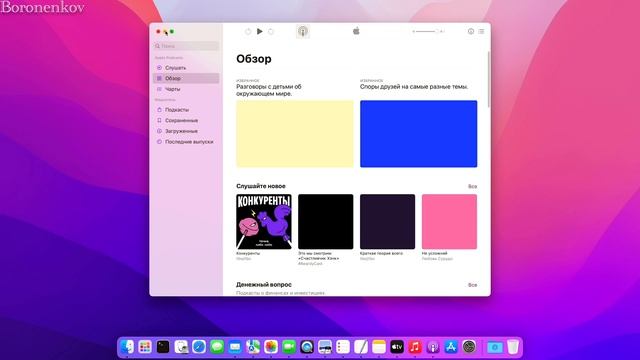
Task: Open Messages from the Dock
Action: (x=217, y=347)
